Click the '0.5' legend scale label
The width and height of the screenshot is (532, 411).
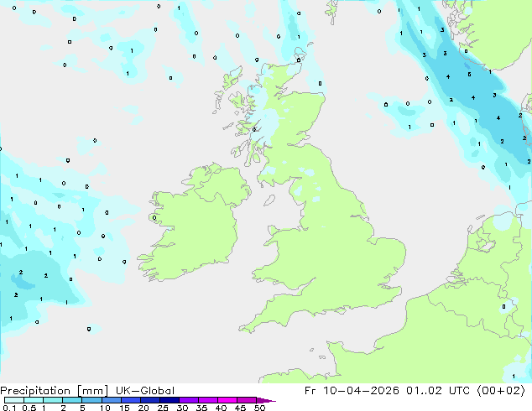click(29, 408)
